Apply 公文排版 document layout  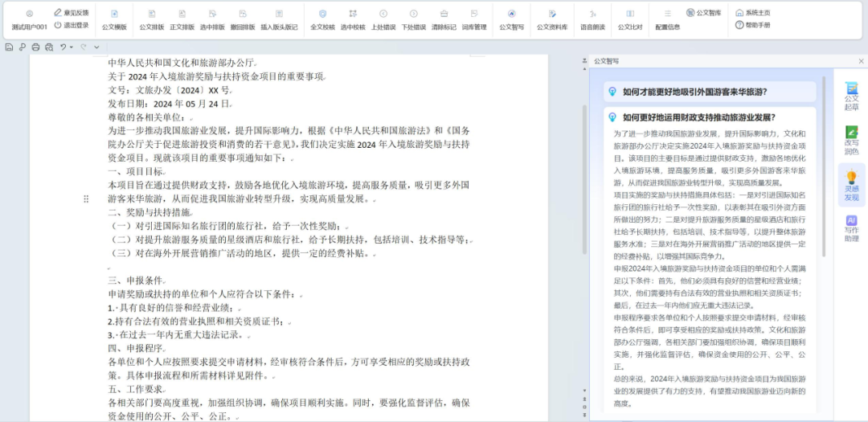point(152,20)
